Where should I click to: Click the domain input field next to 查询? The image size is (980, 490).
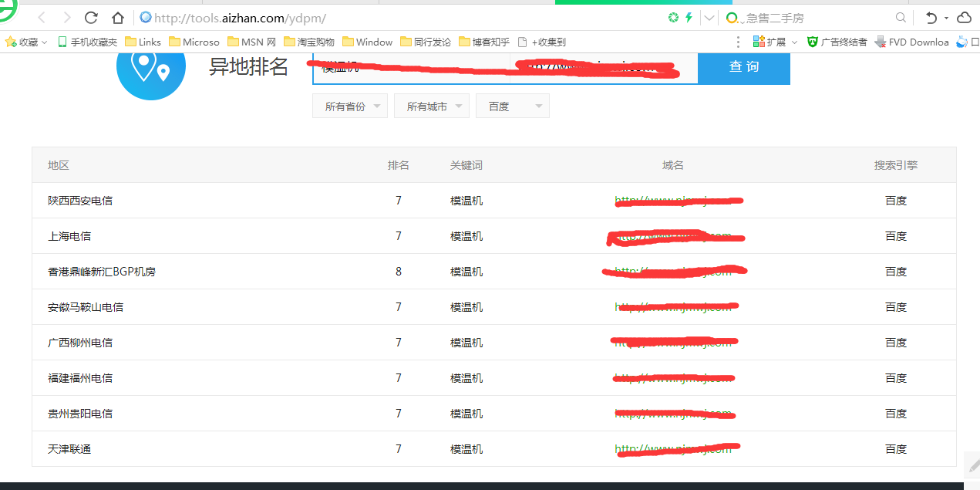[604, 68]
